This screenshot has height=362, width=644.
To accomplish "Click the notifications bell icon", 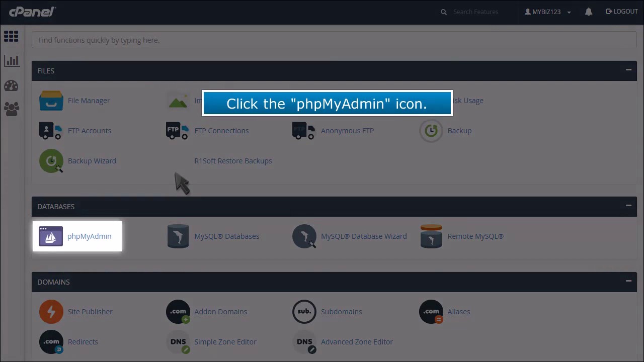I will tap(588, 12).
